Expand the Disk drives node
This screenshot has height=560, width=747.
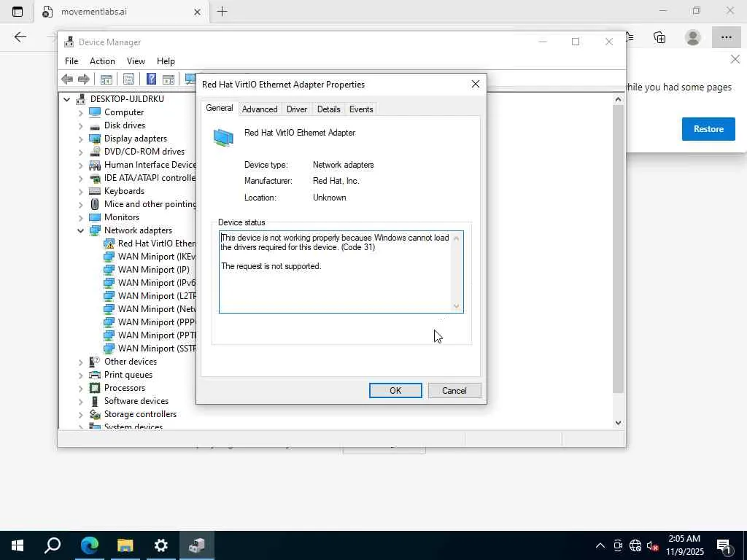[x=80, y=126]
